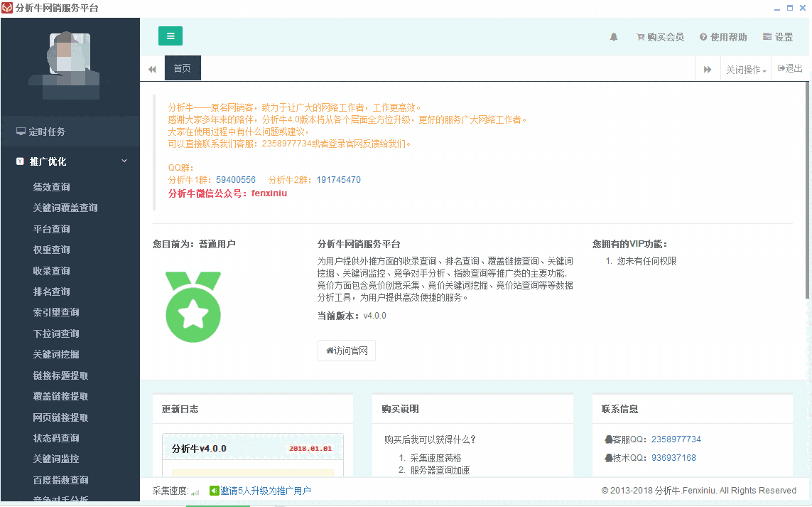Open 使用帮助 via the question-mark icon

[x=703, y=37]
